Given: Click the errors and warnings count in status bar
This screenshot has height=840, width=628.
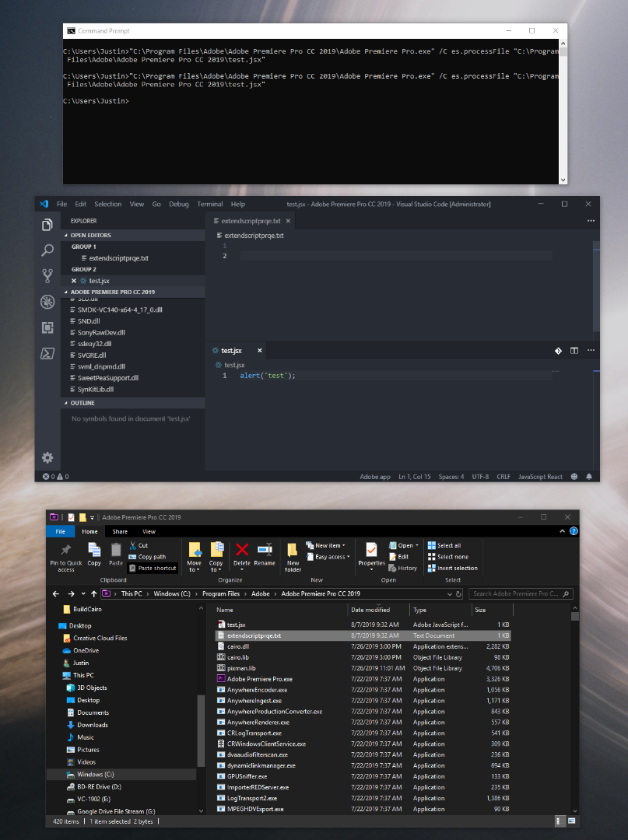Looking at the screenshot, I should pos(56,476).
